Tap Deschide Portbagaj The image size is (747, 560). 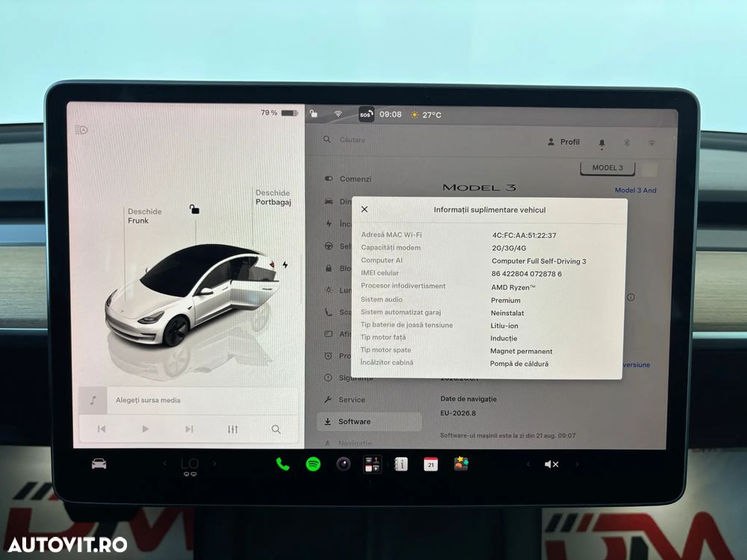273,197
